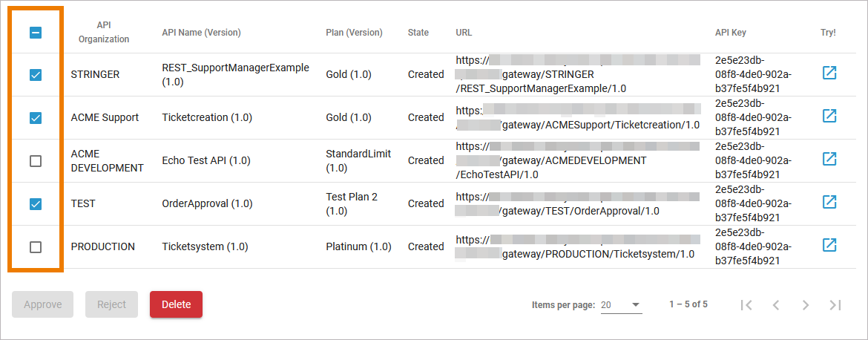This screenshot has height=340, width=868.
Task: Open Try! icon for PRODUCTION Ticketsystem
Action: click(x=829, y=246)
